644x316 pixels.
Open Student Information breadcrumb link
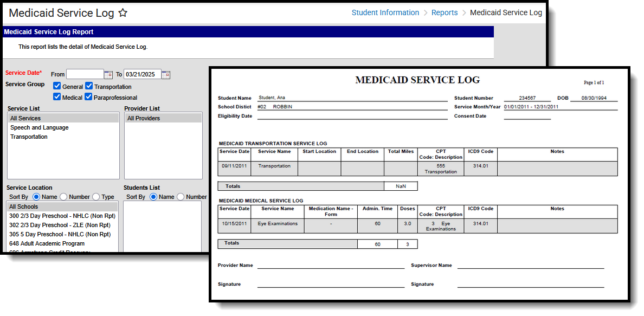[385, 13]
